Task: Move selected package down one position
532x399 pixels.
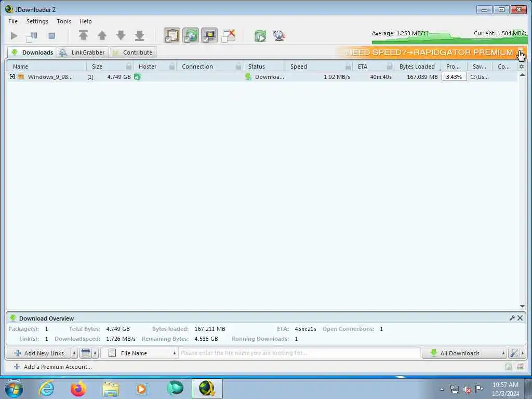Action: click(121, 36)
